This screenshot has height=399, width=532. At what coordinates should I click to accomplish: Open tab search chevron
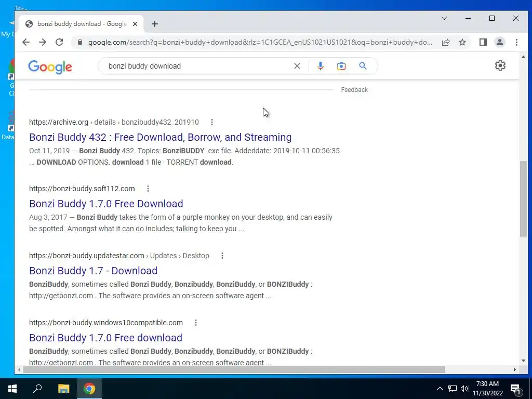coord(444,18)
